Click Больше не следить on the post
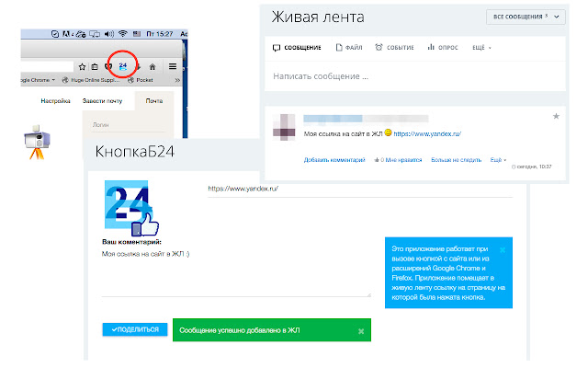 tap(456, 159)
